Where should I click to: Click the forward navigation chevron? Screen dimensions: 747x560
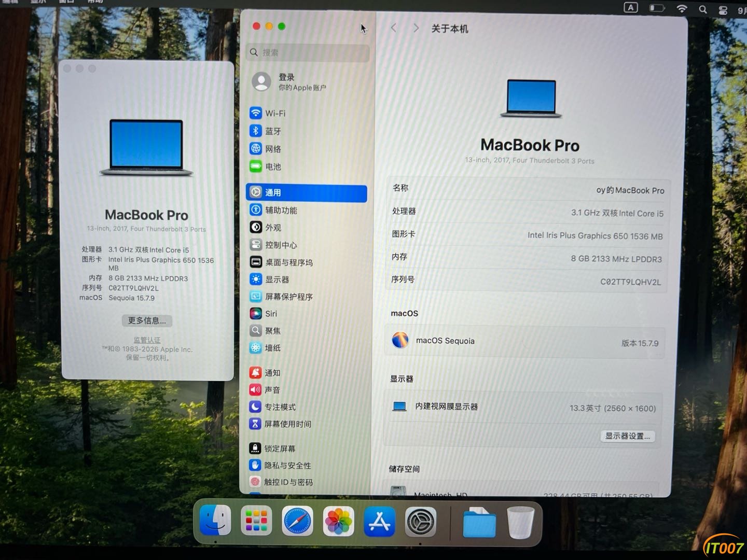416,28
